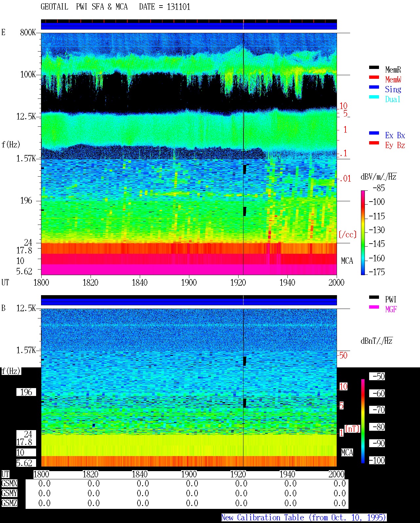Click the blue Sing legend swatch
Viewport: 420px width, 523px height.
374,87
